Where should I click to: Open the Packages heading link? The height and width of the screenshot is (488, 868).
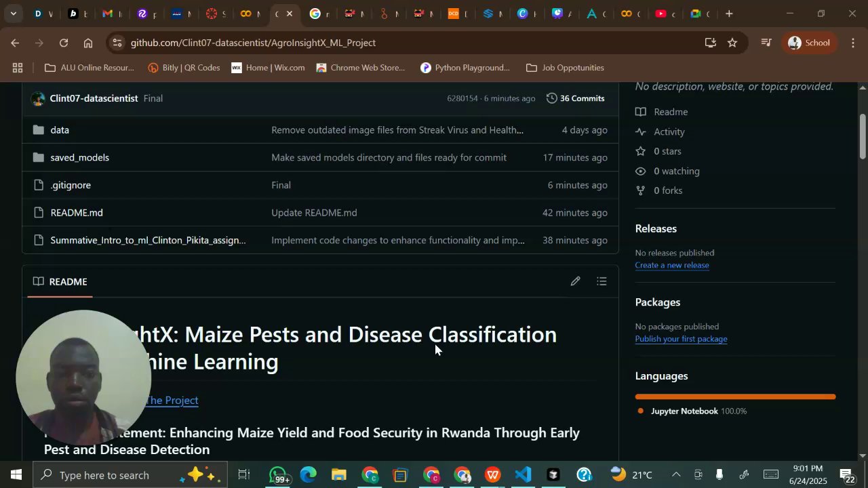(658, 302)
